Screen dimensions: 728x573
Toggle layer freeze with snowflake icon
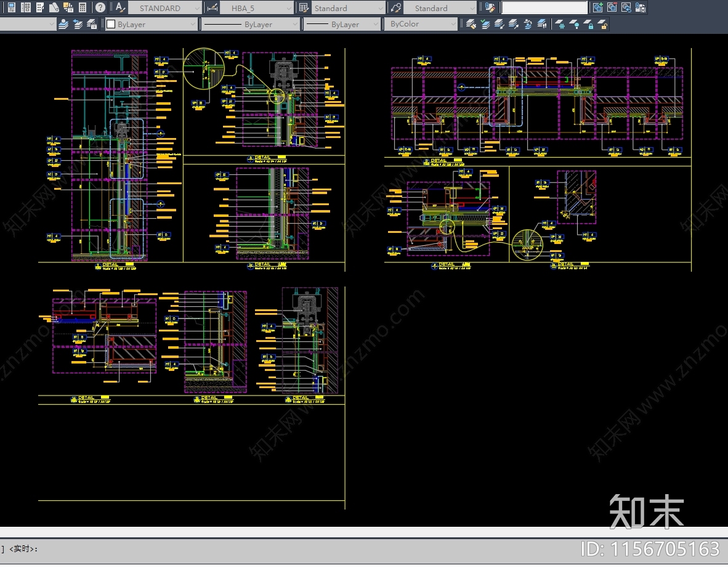coord(560,25)
